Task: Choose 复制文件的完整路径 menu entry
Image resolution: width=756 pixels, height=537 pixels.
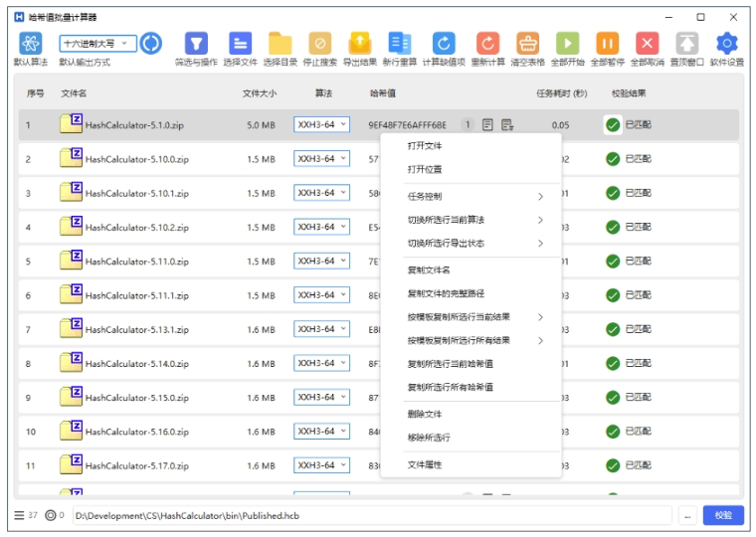Action: (x=472, y=293)
